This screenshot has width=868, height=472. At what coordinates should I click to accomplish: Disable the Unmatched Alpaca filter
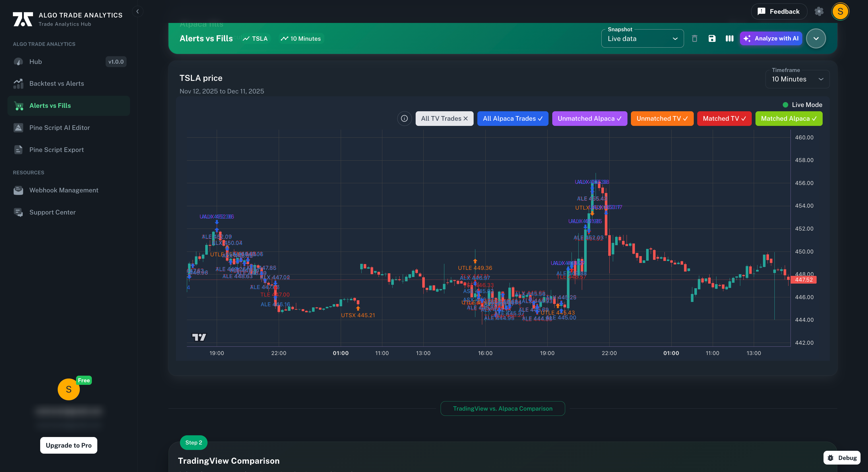589,118
